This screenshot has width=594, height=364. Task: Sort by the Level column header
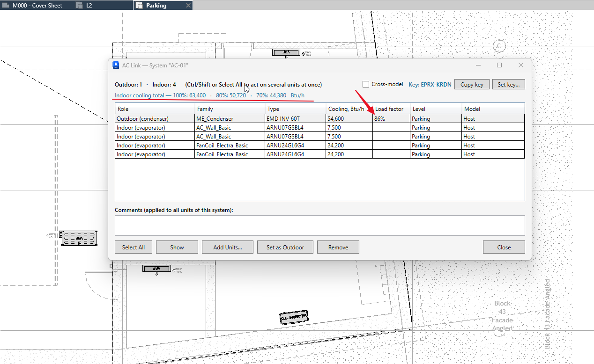coord(436,109)
